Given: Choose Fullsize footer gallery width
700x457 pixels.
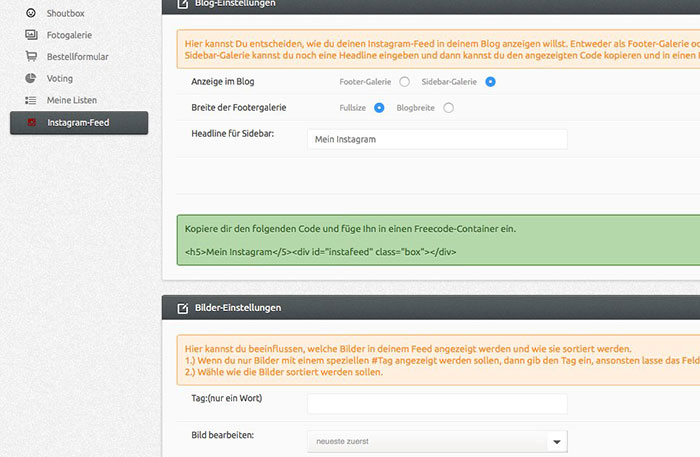Looking at the screenshot, I should pos(379,108).
